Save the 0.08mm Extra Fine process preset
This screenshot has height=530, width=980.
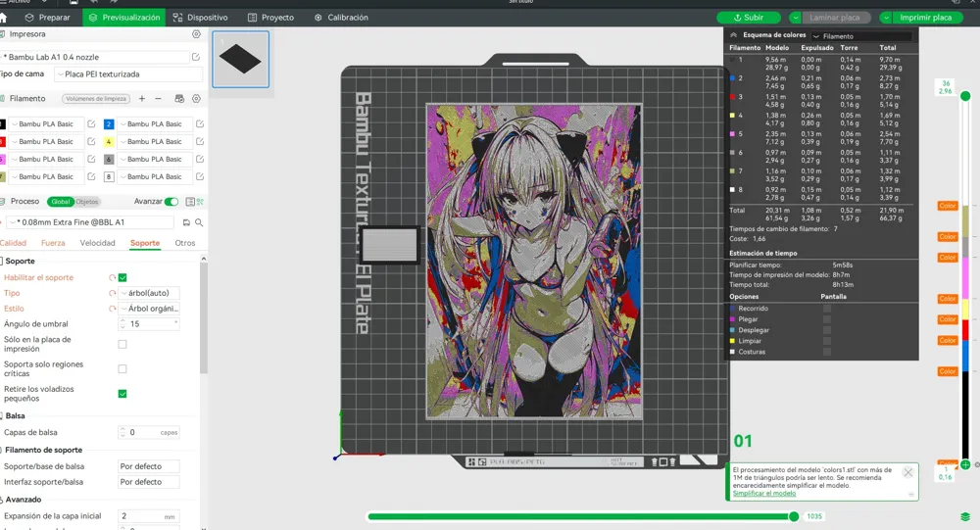[x=186, y=222]
